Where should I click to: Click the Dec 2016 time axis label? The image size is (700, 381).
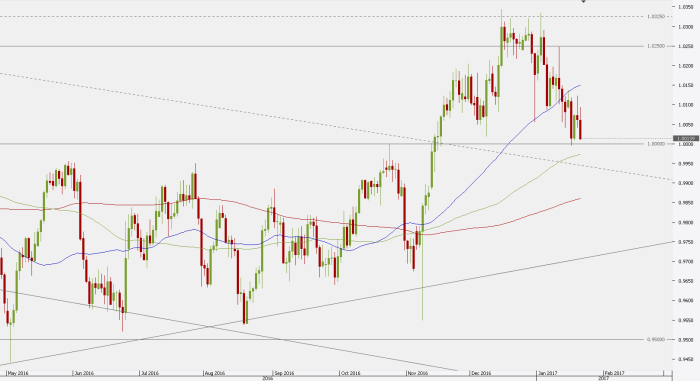coord(481,373)
